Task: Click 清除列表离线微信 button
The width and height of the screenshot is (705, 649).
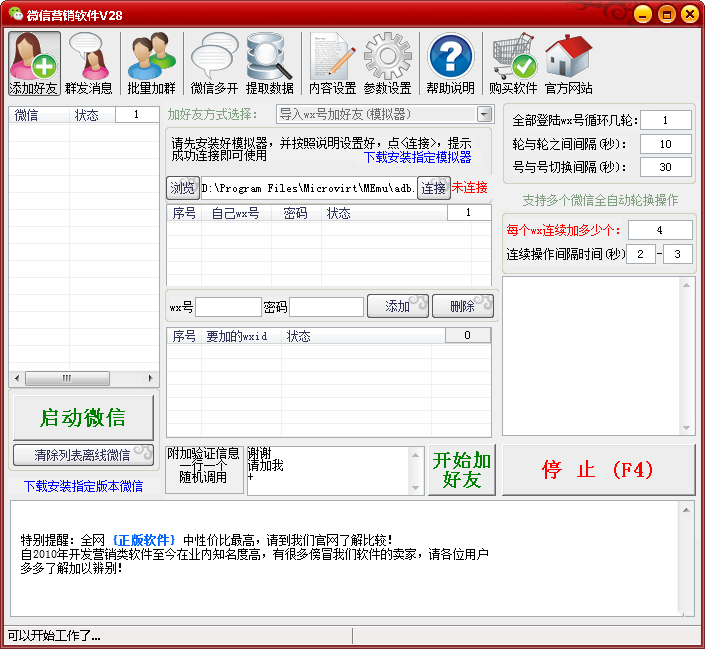Action: 83,455
